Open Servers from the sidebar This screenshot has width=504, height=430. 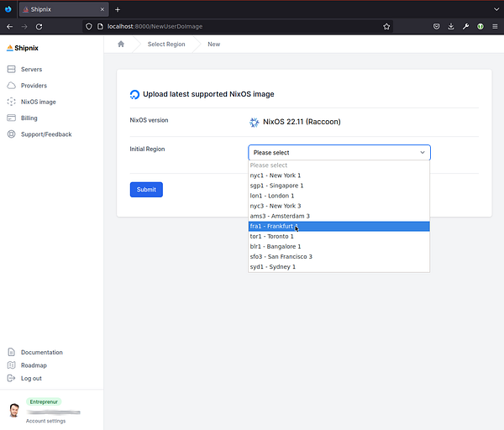tap(31, 69)
